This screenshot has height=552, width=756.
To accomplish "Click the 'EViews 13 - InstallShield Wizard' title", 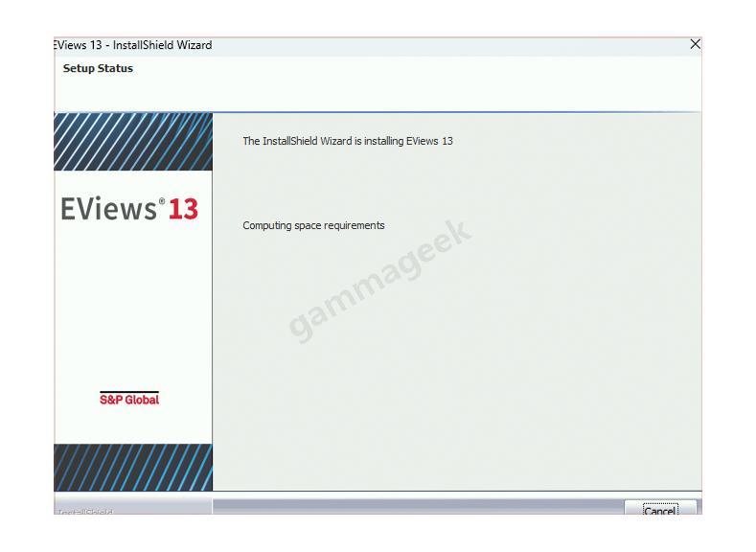I will point(132,45).
